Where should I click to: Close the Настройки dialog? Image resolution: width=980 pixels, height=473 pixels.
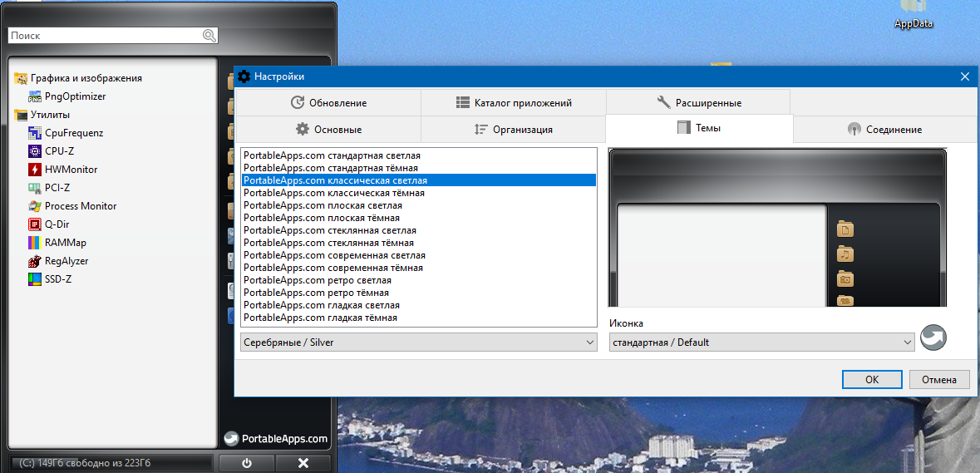[964, 76]
